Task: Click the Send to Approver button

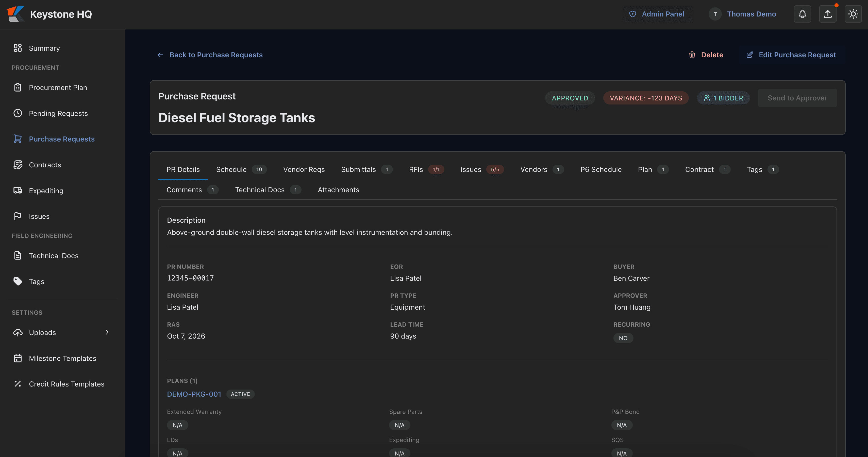Action: [x=797, y=98]
